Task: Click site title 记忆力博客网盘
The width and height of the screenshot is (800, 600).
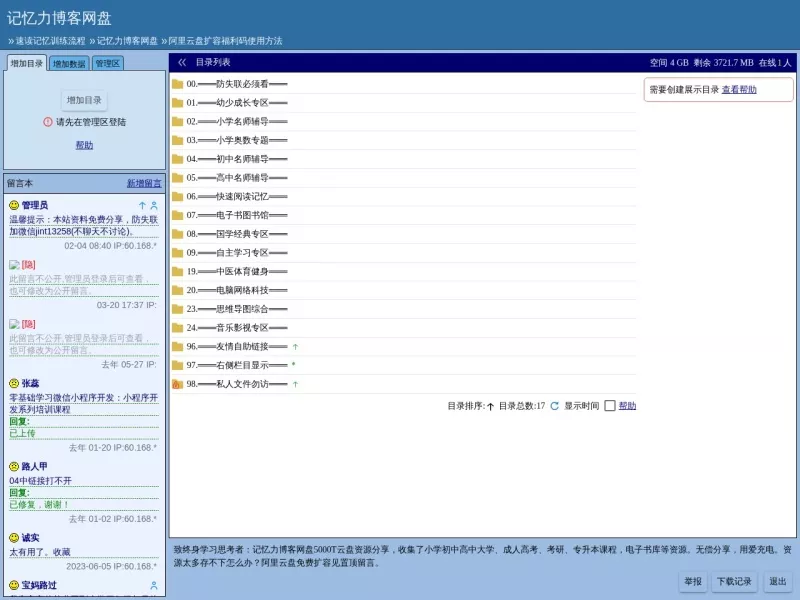Action: [59, 18]
